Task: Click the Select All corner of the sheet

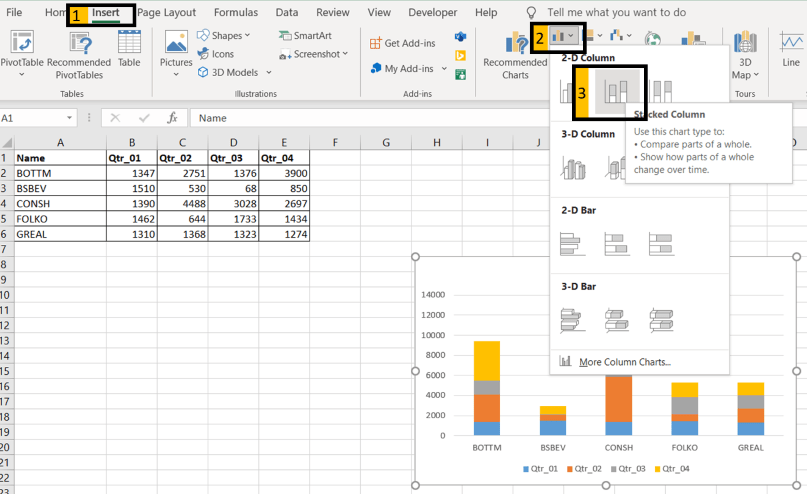Action: (x=7, y=143)
